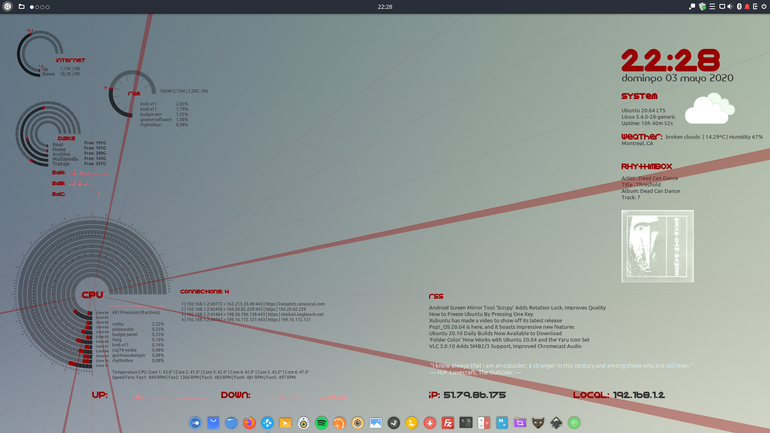Open the Budgie applications menu
Viewport: 770px width, 433px height.
pyautogui.click(x=7, y=6)
